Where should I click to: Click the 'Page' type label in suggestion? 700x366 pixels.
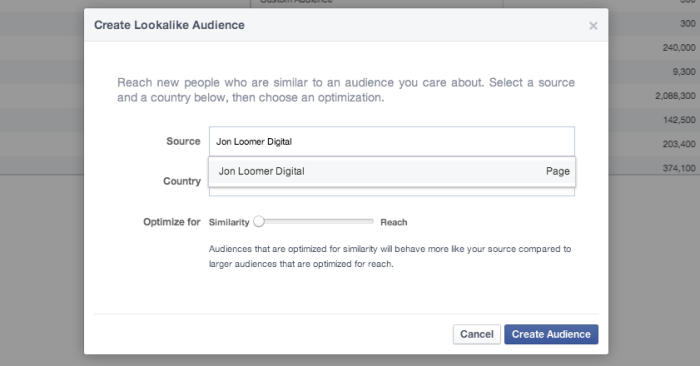[558, 171]
